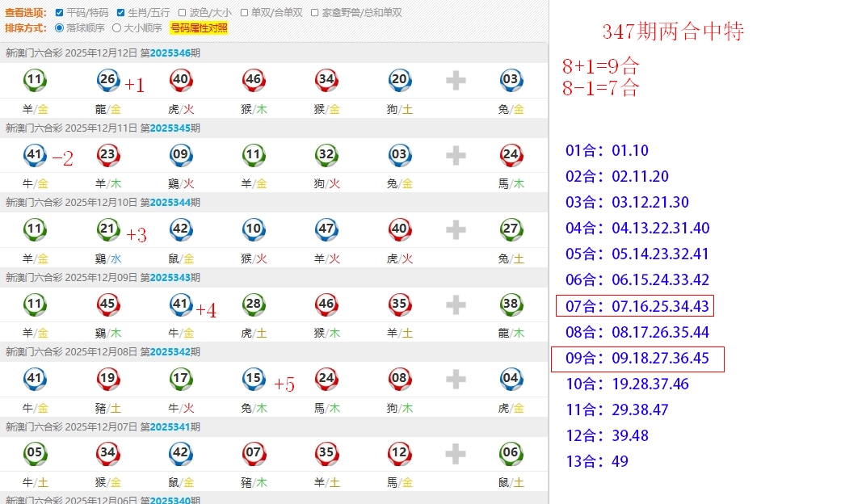Click green ball 38 in draw 2025343
This screenshot has width=862, height=504.
tap(511, 304)
